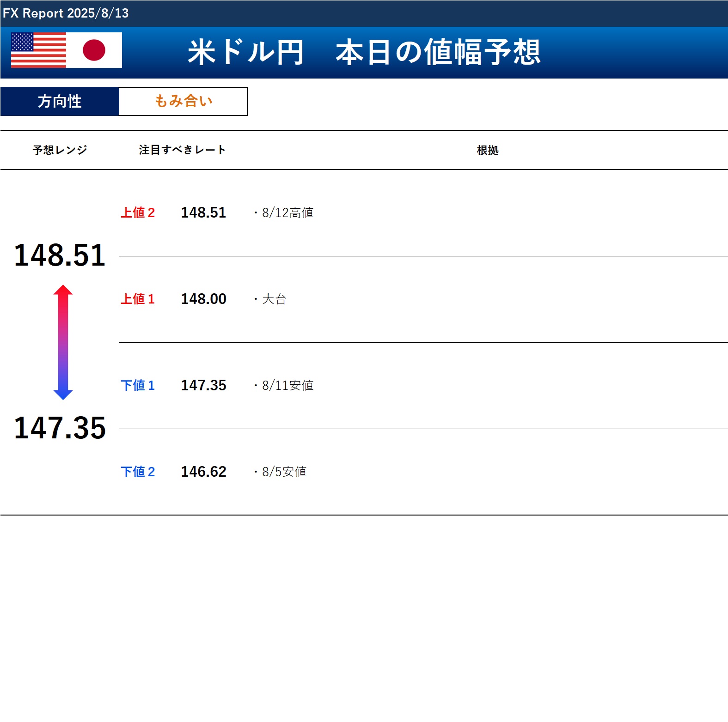The height and width of the screenshot is (722, 728).
Task: Click the title '米ドル円 本日の値幅予想'
Action: pos(364,52)
